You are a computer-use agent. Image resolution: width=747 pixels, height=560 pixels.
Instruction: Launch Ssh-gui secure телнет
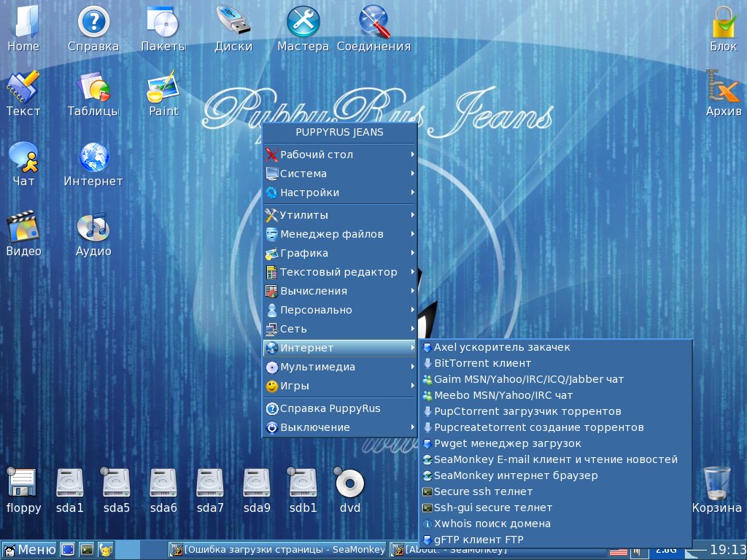tap(555, 507)
